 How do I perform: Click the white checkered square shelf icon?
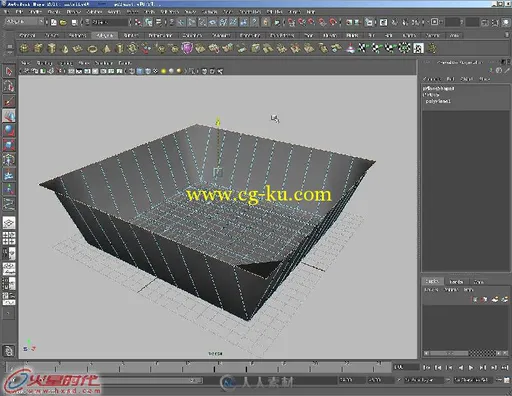[x=419, y=49]
